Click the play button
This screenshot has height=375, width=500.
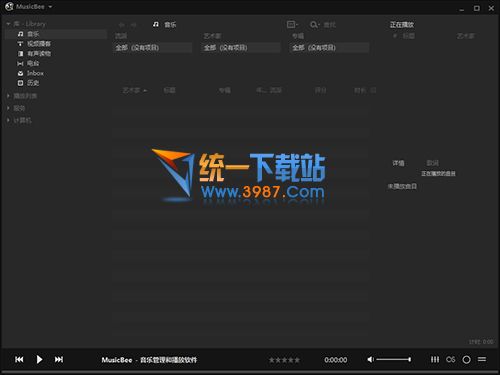[39, 359]
